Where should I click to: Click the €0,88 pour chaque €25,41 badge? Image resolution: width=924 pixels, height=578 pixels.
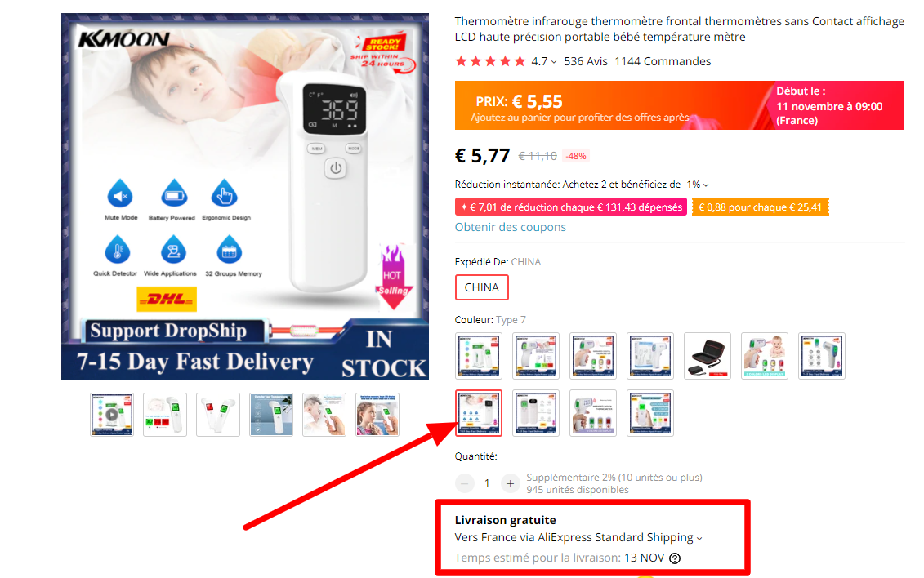click(760, 207)
